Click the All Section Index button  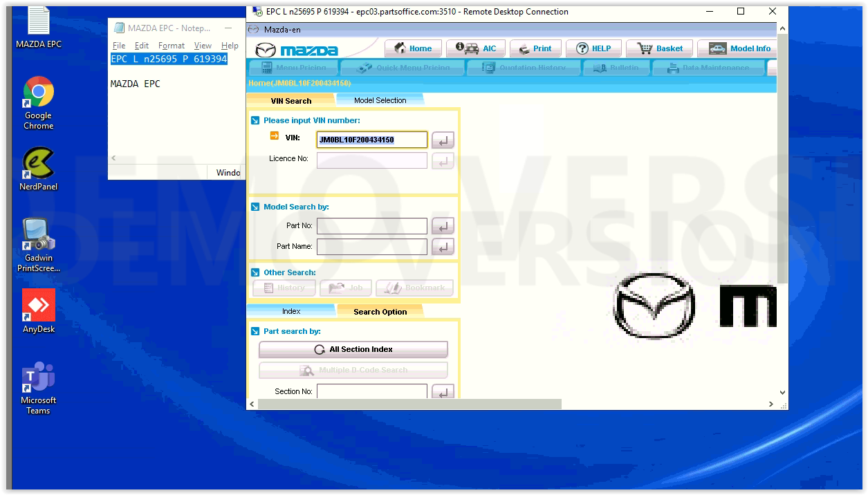click(x=353, y=349)
